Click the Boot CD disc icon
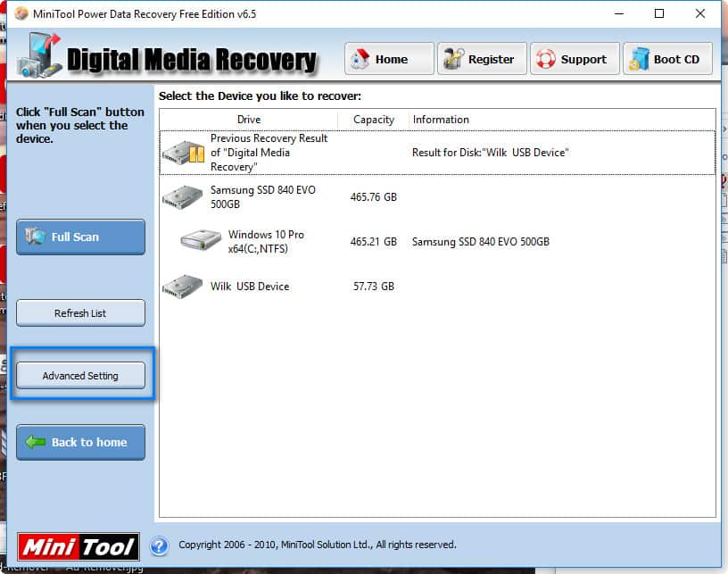This screenshot has width=728, height=574. coord(639,60)
